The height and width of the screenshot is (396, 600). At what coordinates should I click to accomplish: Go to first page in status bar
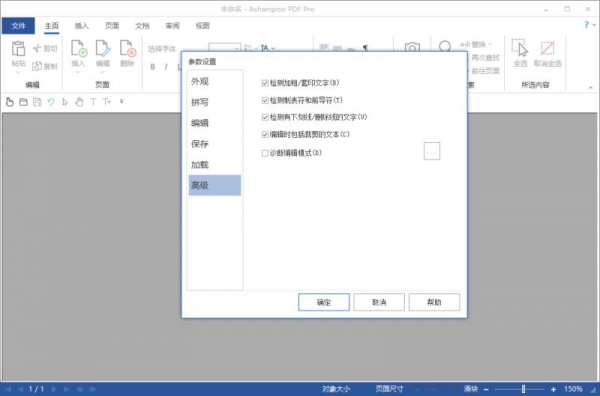(x=8, y=389)
